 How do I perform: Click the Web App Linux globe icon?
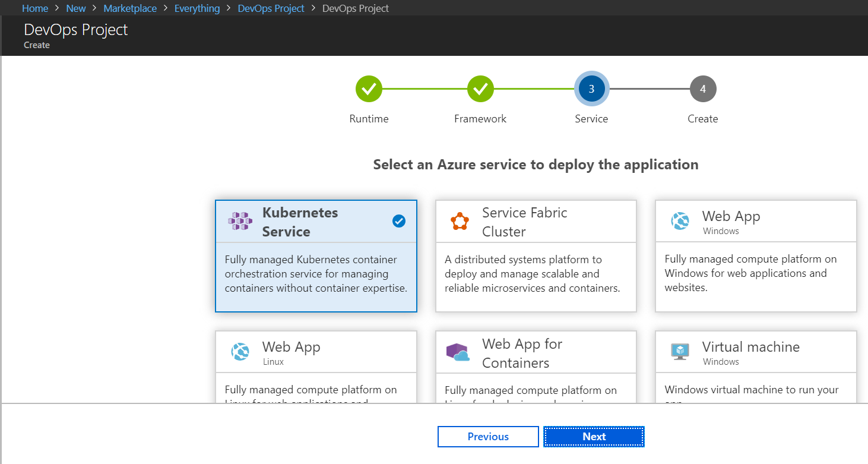point(240,352)
